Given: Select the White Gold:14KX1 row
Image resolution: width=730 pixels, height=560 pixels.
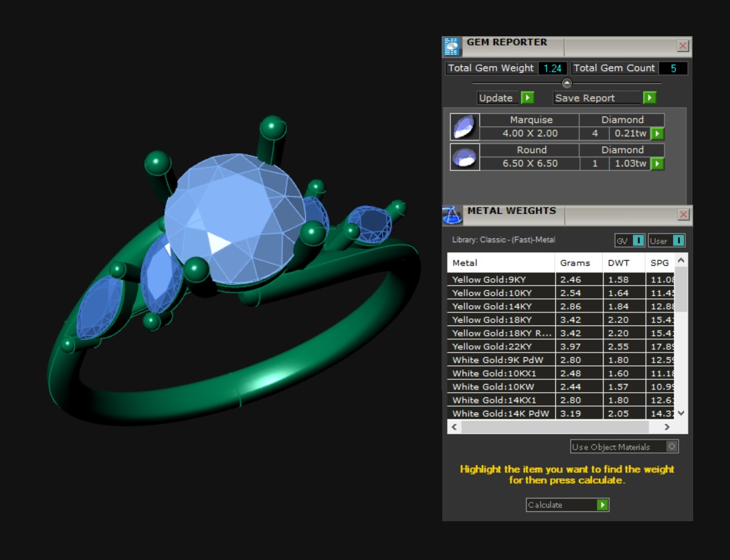Looking at the screenshot, I should [561, 400].
